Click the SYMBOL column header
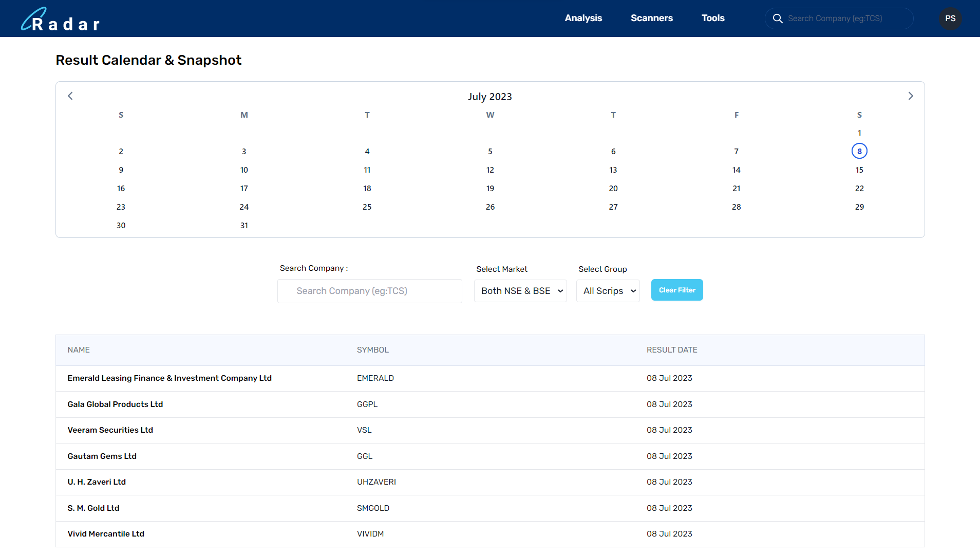The height and width of the screenshot is (554, 980). point(372,350)
